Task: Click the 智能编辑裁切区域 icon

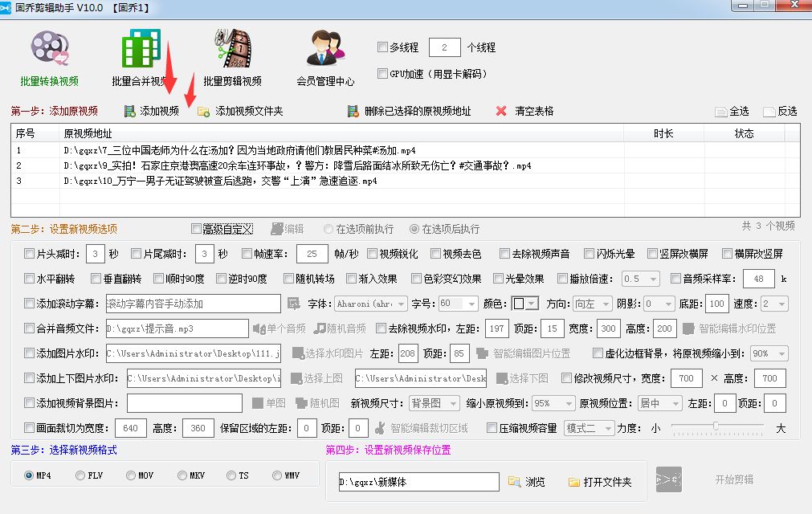Action: pyautogui.click(x=380, y=428)
